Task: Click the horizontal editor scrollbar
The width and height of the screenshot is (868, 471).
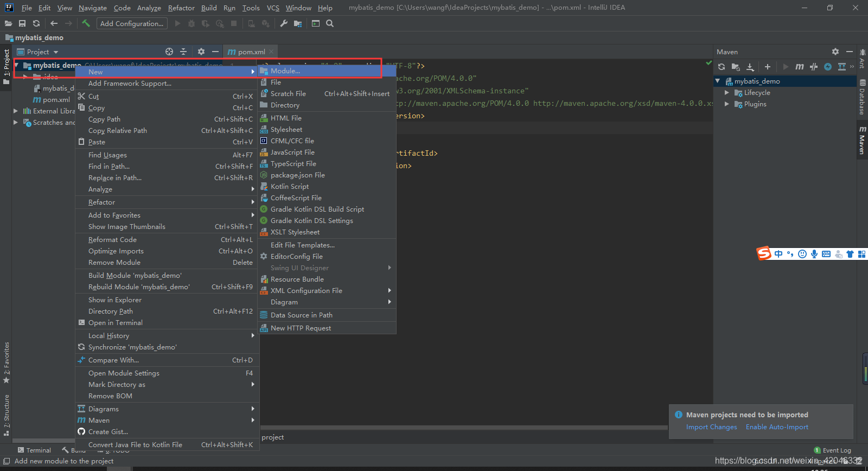Action: click(464, 427)
